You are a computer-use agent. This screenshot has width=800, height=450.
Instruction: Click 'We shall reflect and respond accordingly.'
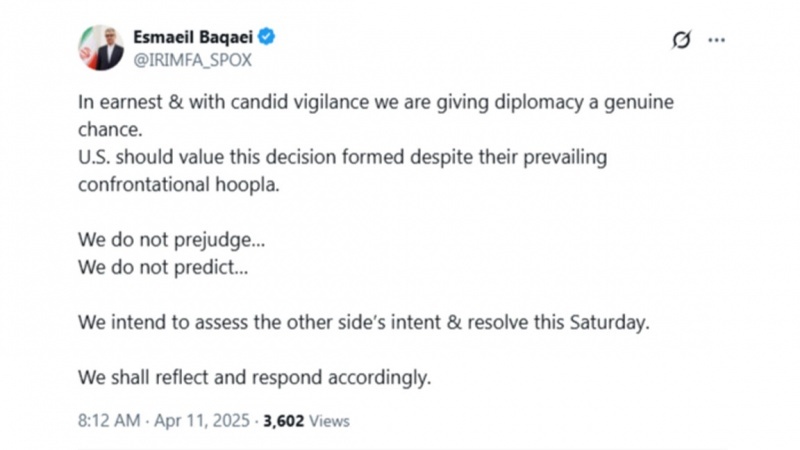(x=255, y=378)
